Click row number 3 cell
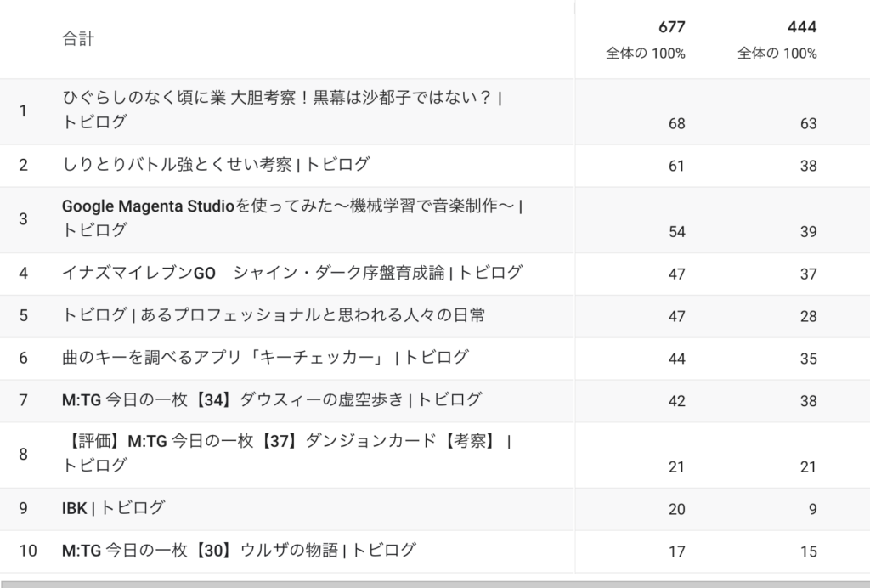Viewport: 870px width, 588px height. 23,218
